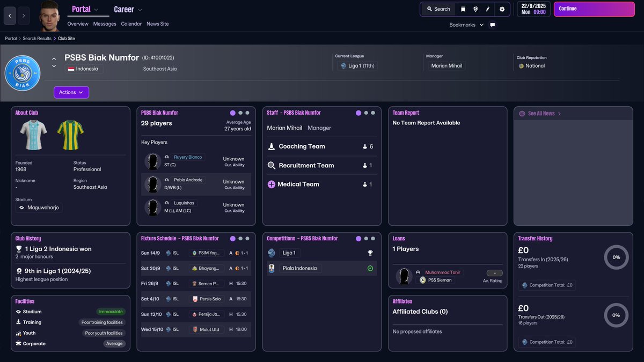
Task: Click the light blue home kit
Action: 34,135
